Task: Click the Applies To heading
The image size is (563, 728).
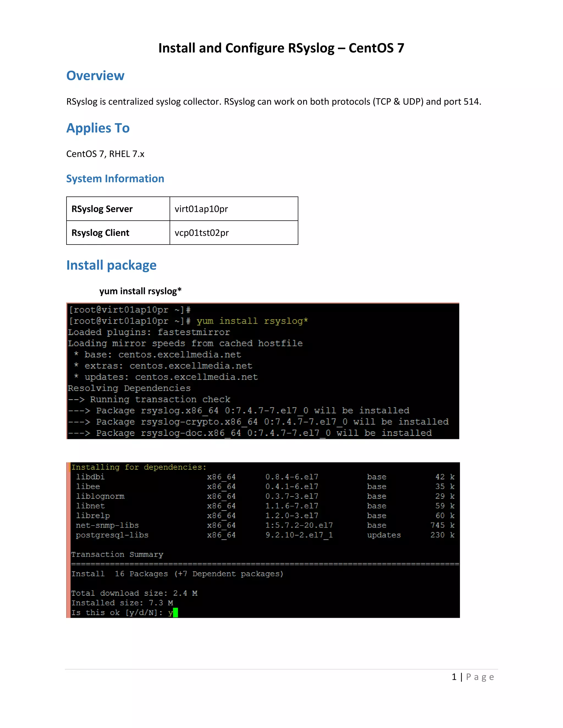Action: click(x=98, y=128)
